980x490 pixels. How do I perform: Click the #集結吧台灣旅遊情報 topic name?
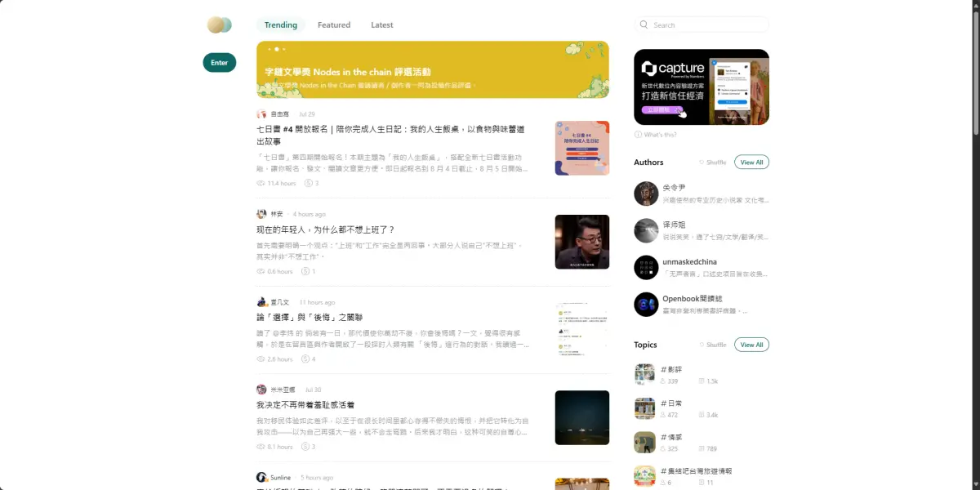pyautogui.click(x=696, y=470)
